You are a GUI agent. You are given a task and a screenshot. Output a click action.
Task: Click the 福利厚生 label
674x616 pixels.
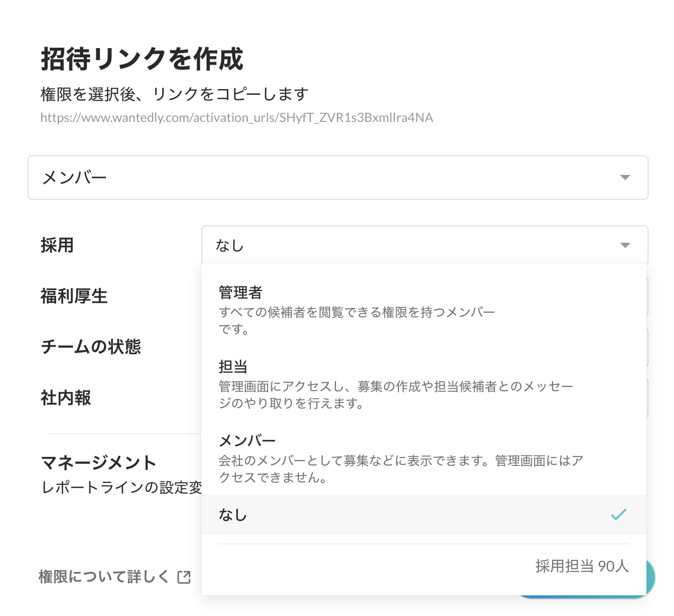click(x=74, y=296)
